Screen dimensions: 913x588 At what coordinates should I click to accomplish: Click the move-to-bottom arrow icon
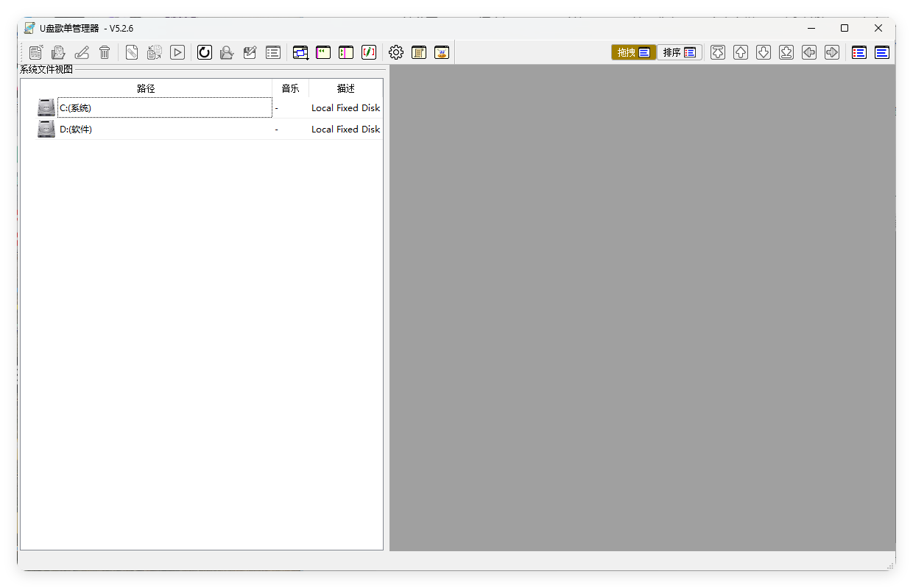point(786,52)
